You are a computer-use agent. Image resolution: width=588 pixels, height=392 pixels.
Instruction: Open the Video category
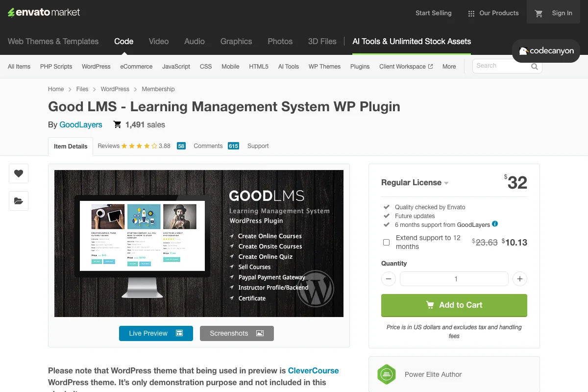click(159, 42)
